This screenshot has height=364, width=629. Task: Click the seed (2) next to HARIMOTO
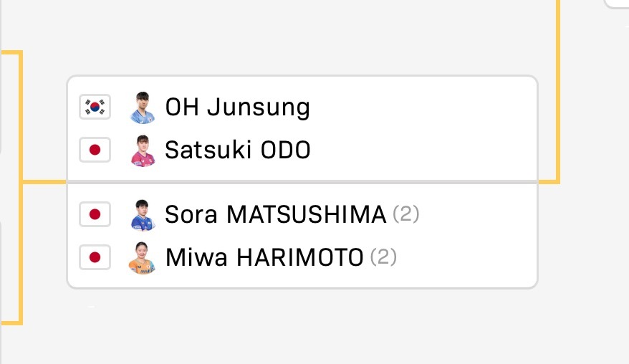tap(383, 257)
